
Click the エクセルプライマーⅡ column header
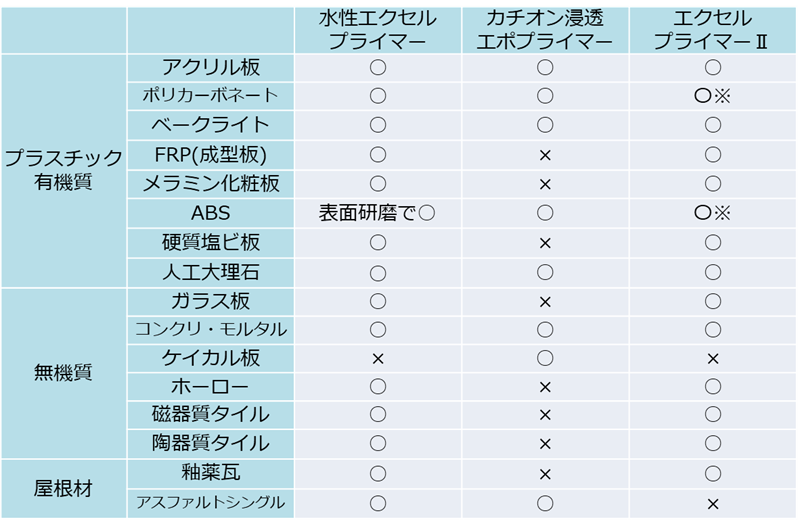click(712, 30)
